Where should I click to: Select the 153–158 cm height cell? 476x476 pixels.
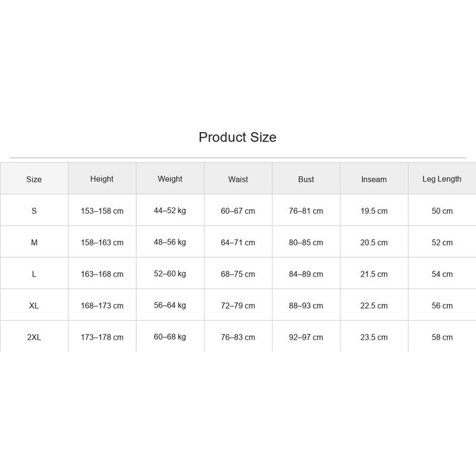click(102, 211)
